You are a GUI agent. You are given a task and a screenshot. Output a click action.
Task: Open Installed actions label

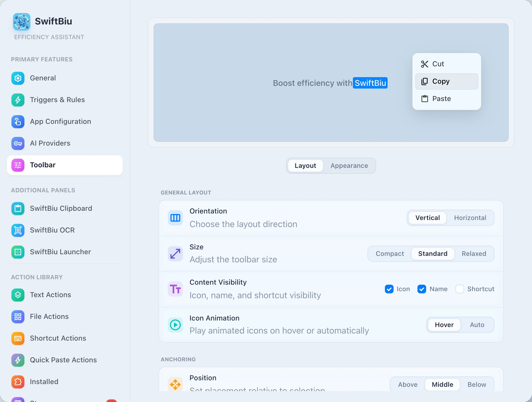44,382
